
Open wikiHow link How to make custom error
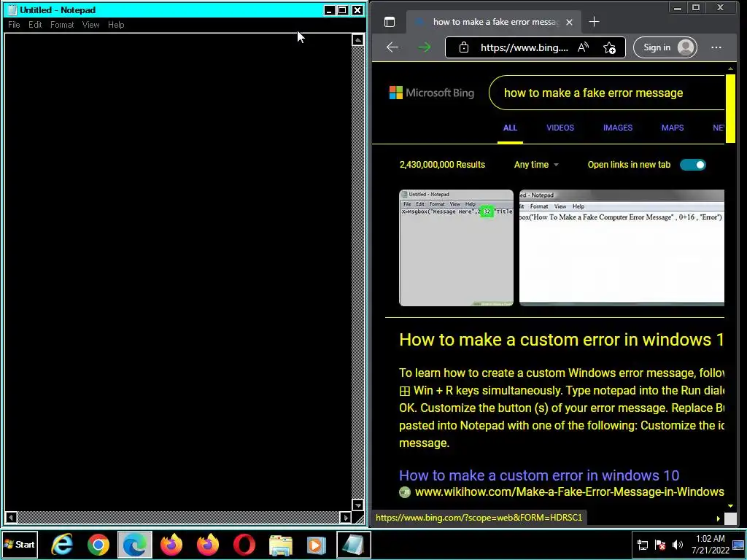click(539, 475)
